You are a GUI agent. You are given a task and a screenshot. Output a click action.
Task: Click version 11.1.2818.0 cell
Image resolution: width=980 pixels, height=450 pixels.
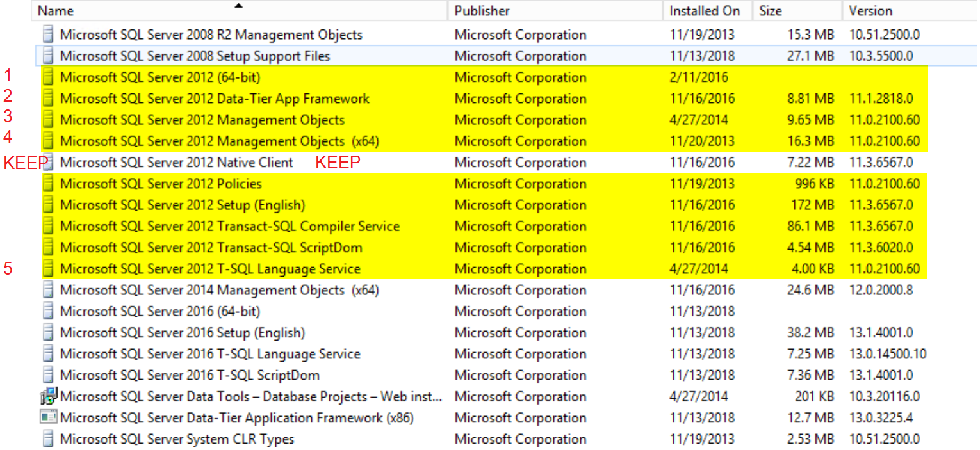click(x=881, y=99)
